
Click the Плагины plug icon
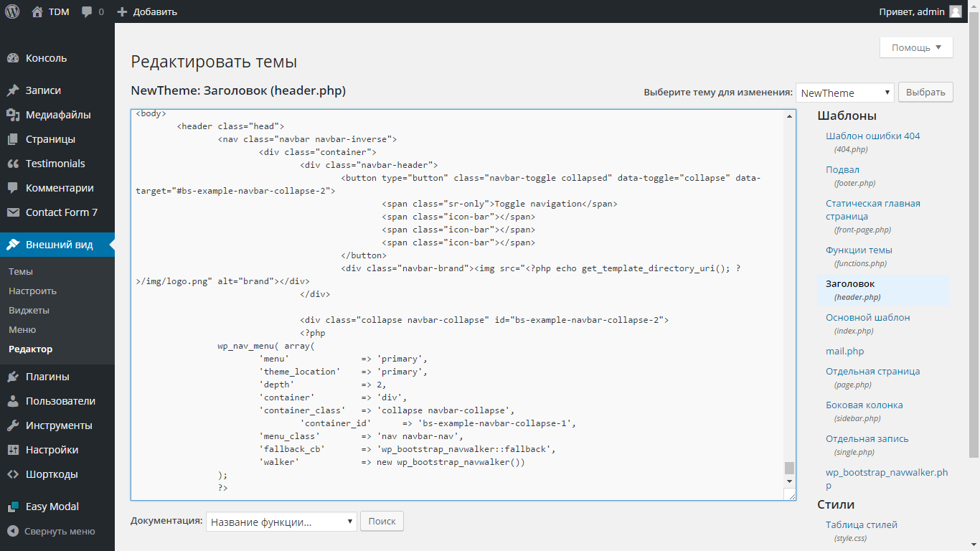point(12,377)
